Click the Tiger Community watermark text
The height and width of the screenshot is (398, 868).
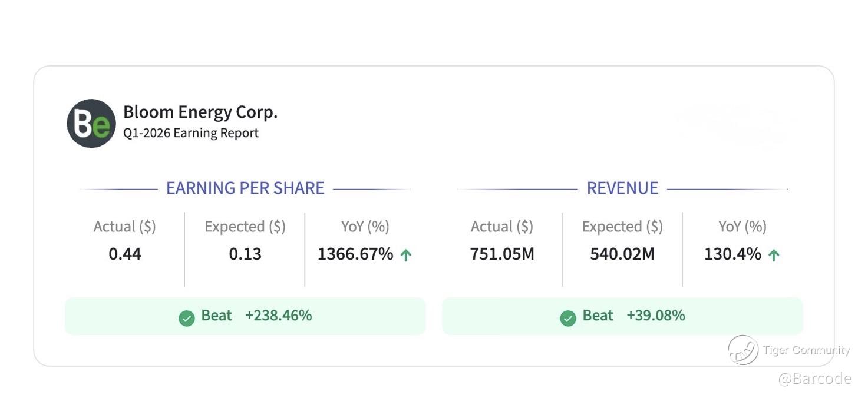click(806, 350)
